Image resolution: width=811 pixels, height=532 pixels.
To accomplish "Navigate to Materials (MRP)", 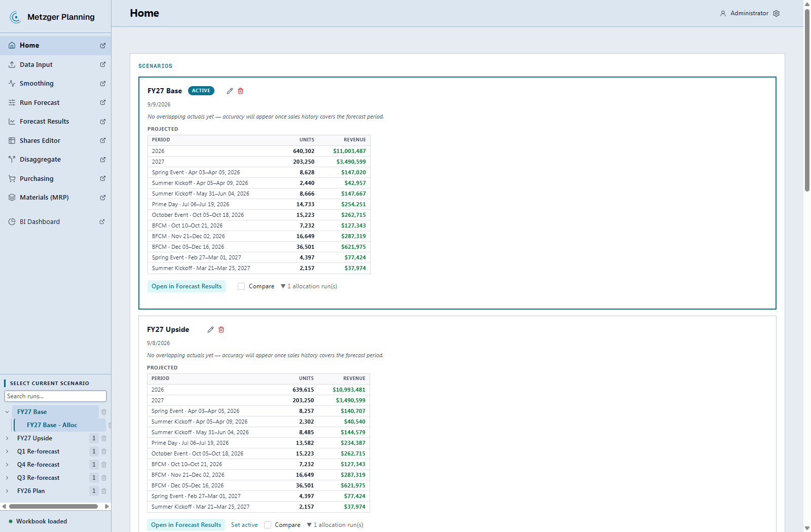I will tap(55, 198).
